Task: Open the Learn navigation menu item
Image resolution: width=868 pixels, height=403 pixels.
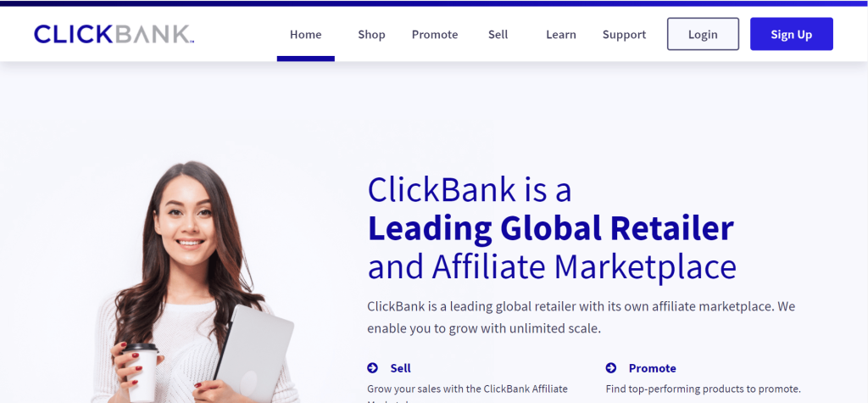Action: 561,35
